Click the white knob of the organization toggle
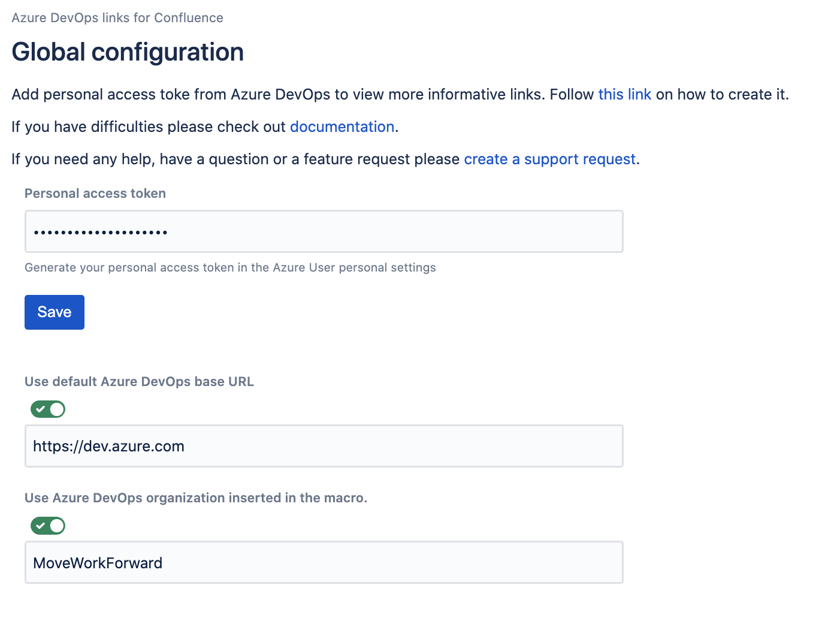This screenshot has width=840, height=633. point(57,526)
